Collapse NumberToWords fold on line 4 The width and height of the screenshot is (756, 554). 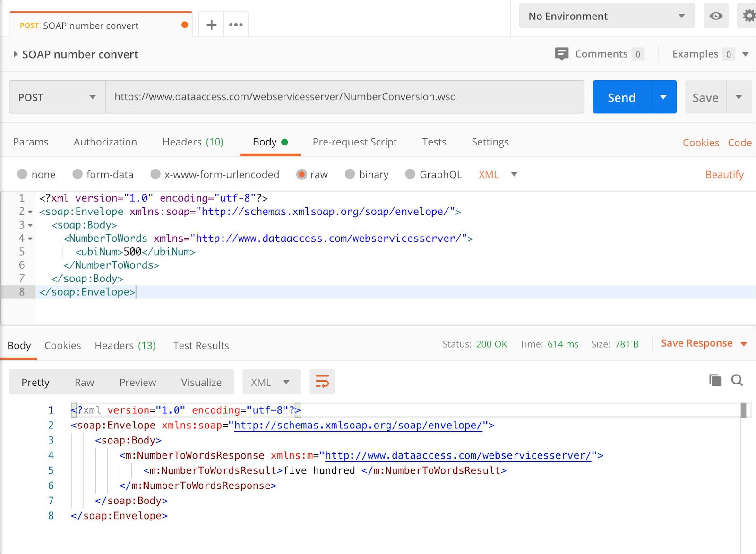(30, 239)
